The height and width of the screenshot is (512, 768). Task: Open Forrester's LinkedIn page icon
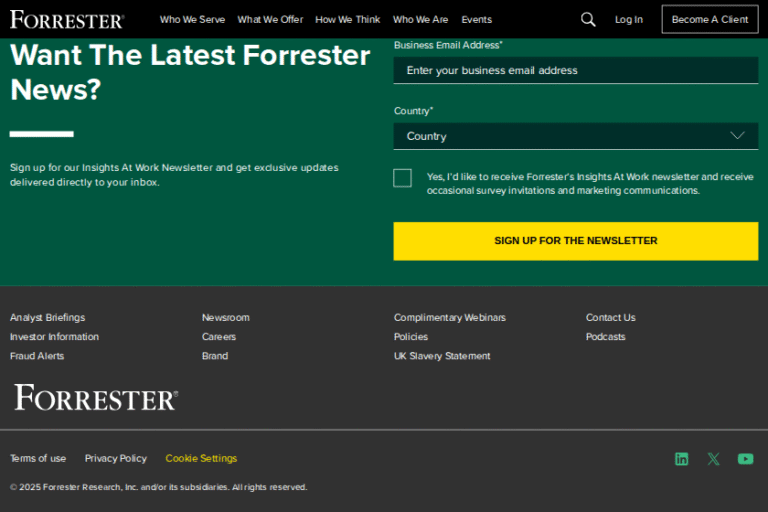pos(681,459)
